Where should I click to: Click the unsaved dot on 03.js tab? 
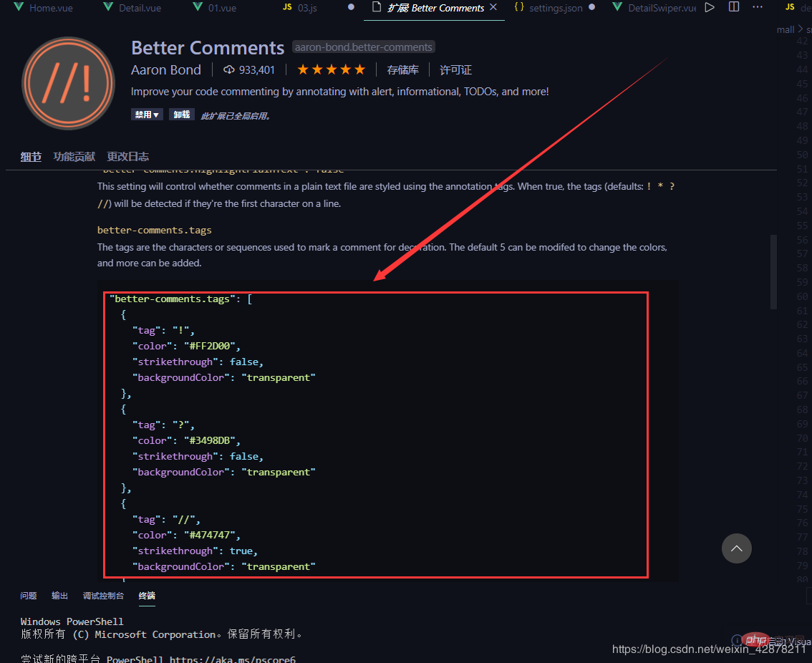pos(351,7)
